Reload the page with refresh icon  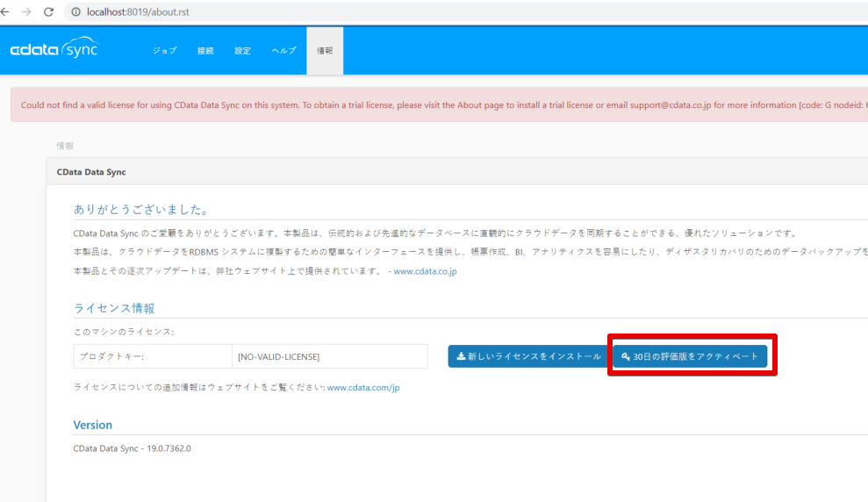pyautogui.click(x=49, y=11)
